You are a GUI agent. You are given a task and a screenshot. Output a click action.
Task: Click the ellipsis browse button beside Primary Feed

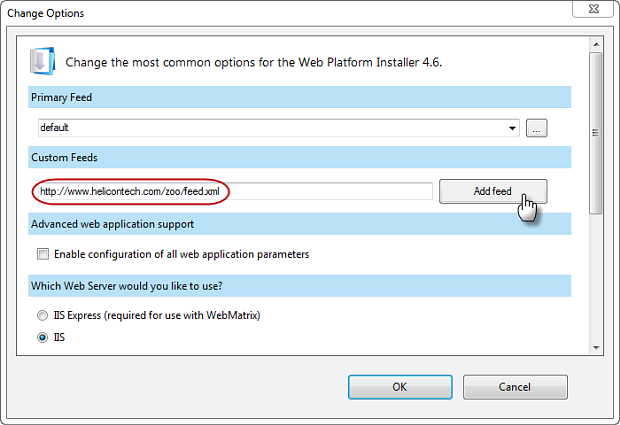pyautogui.click(x=538, y=128)
